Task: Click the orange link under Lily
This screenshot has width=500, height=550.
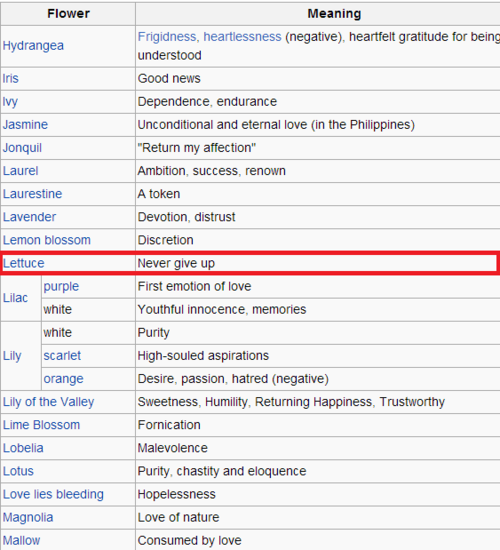Action: [x=64, y=379]
